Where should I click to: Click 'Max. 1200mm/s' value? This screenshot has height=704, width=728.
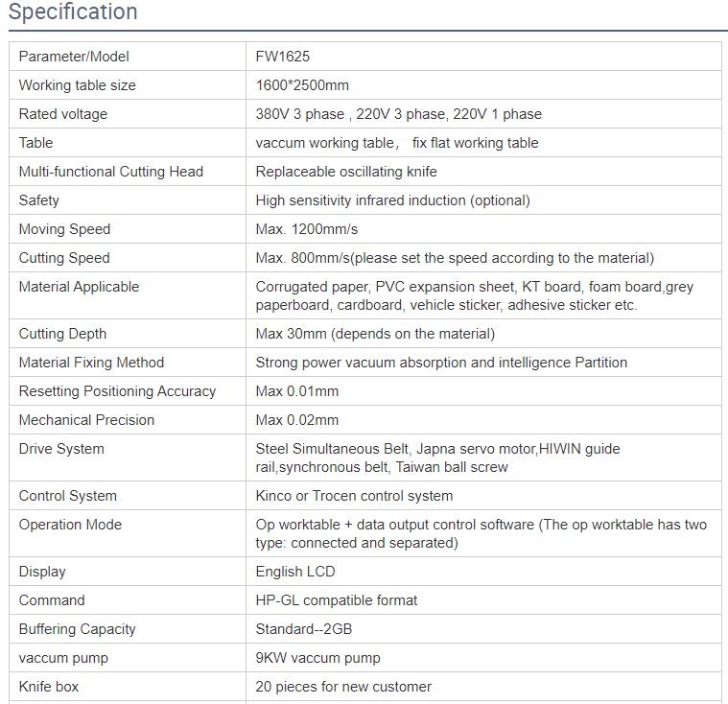(x=307, y=229)
